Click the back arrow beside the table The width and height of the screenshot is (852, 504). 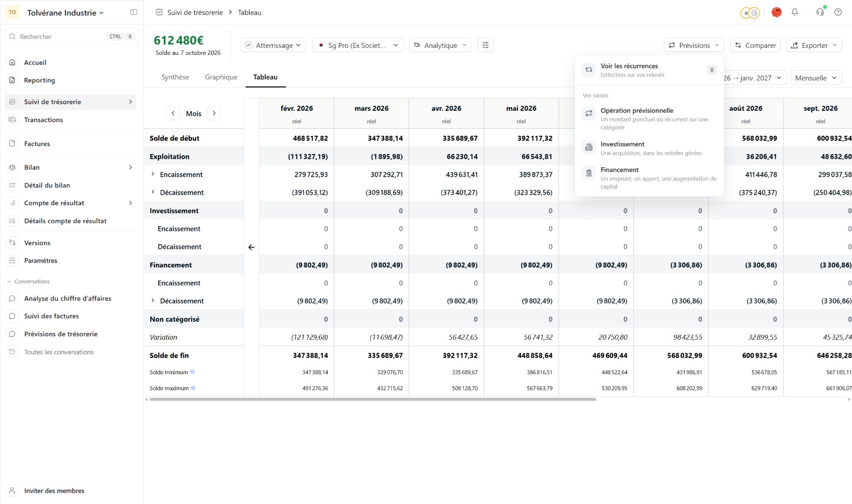[252, 247]
